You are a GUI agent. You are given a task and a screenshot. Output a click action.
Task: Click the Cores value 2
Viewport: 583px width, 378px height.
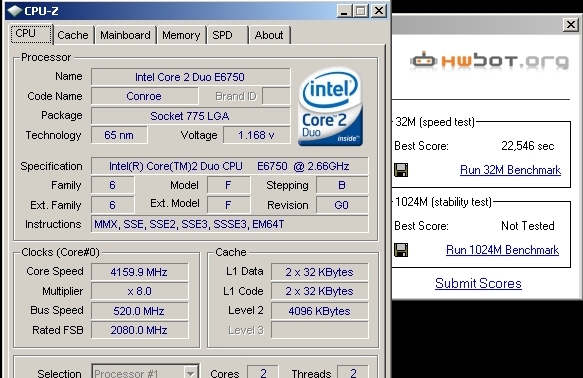pos(263,372)
